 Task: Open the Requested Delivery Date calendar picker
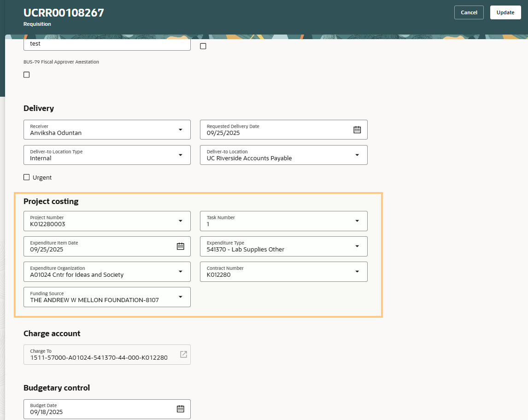pos(357,130)
